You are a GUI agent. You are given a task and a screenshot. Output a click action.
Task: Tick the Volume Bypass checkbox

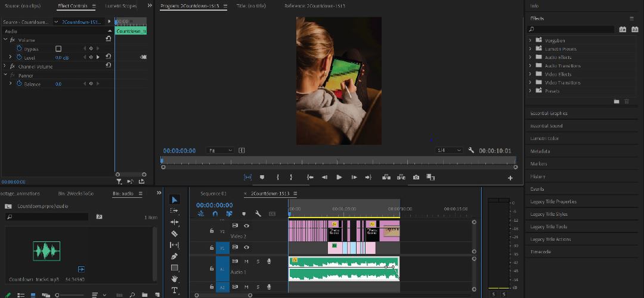58,48
